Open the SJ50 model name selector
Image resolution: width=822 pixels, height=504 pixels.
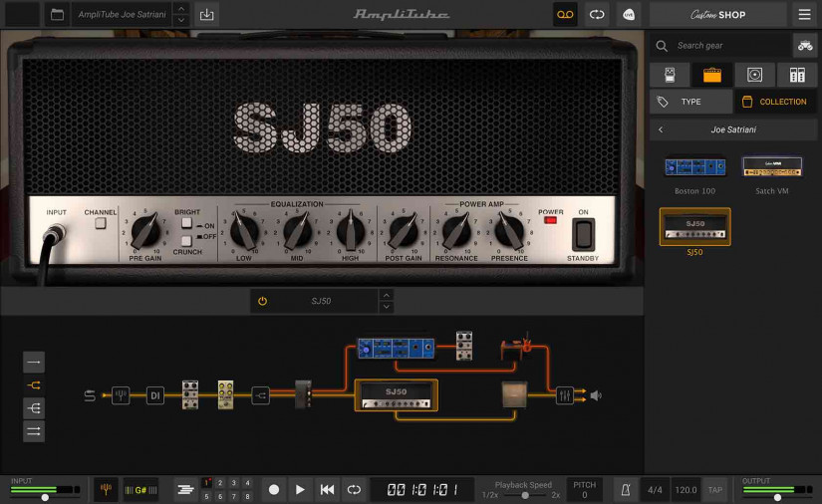[321, 301]
